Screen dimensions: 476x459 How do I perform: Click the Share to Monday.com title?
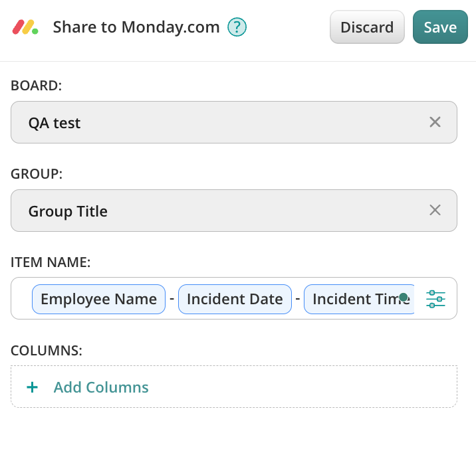pos(136,27)
